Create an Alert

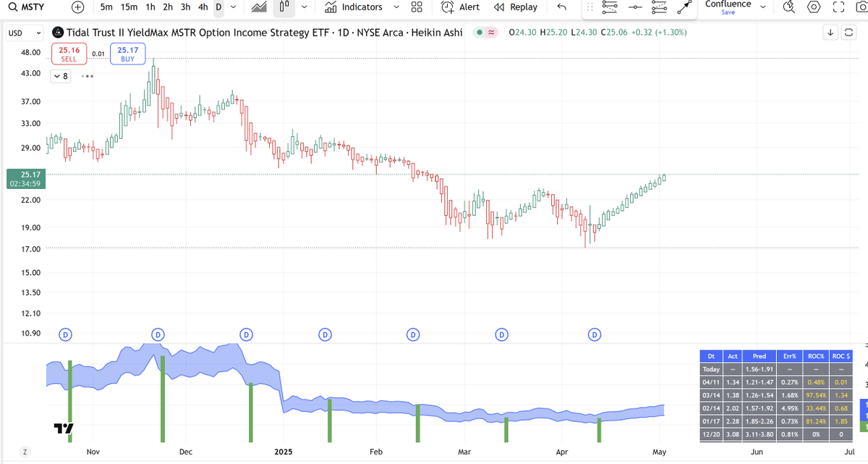point(461,7)
